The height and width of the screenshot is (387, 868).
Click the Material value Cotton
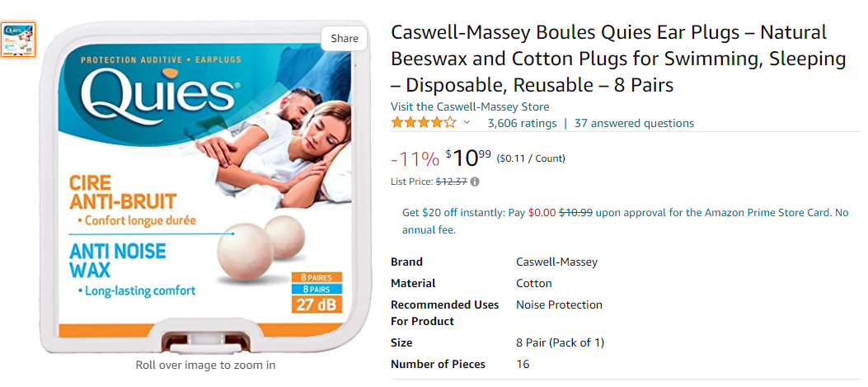click(534, 283)
